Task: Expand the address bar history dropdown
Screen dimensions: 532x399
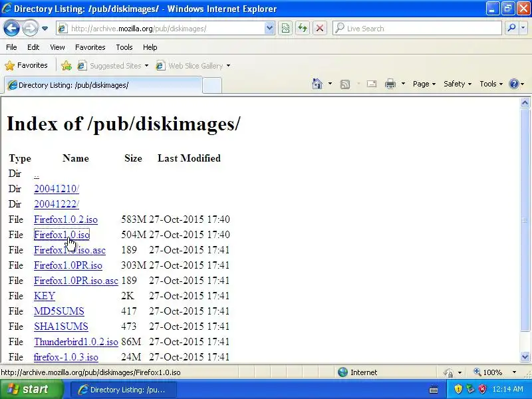Action: [269, 29]
